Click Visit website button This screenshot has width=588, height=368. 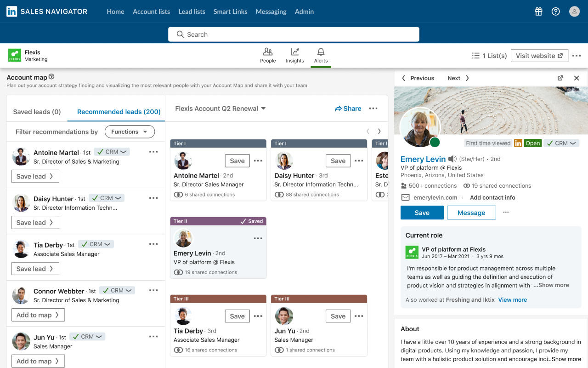pyautogui.click(x=539, y=56)
